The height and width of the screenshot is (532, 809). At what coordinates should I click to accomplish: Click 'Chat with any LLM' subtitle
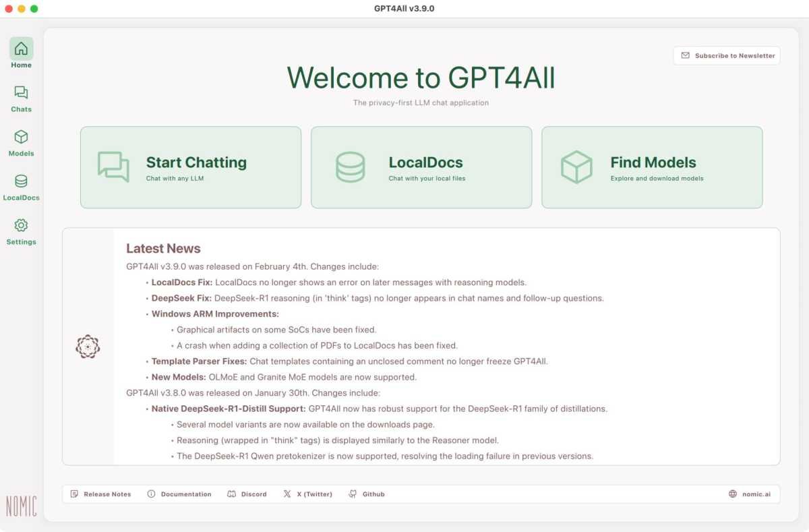(x=175, y=179)
